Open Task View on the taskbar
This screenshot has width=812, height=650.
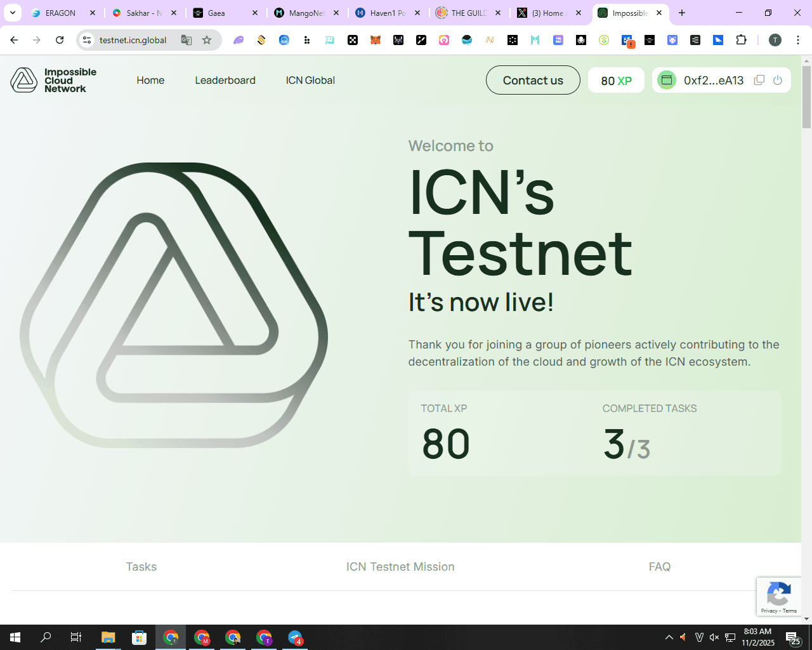76,637
